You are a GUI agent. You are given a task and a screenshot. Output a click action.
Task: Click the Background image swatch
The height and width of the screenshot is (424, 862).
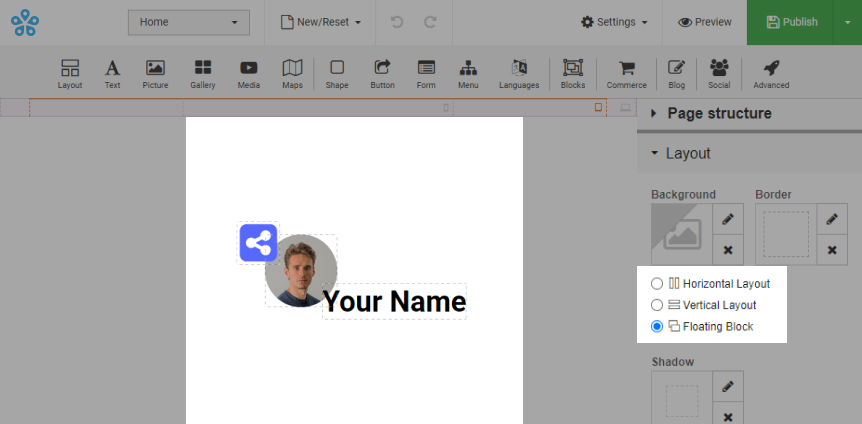680,234
